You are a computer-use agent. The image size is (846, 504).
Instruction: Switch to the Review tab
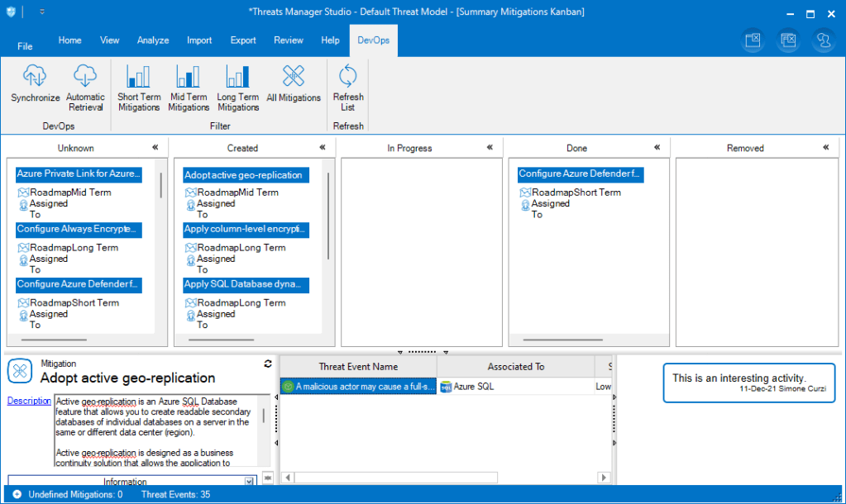tap(289, 40)
